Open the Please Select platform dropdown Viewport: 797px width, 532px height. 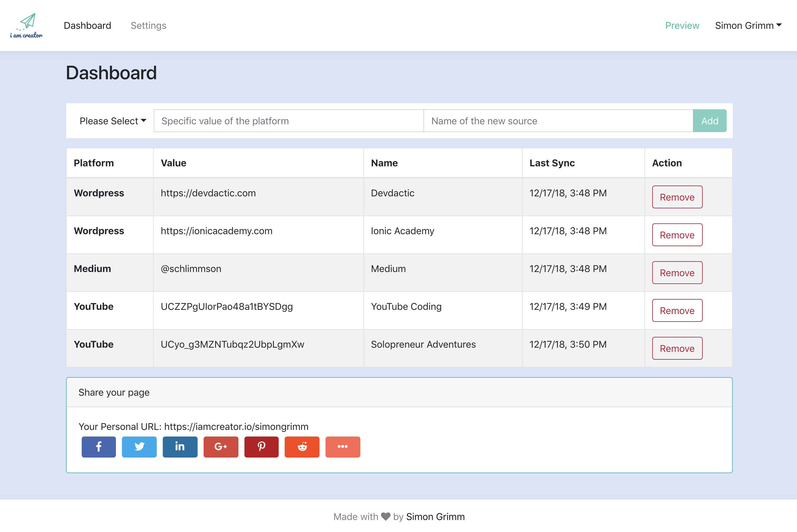click(x=113, y=121)
